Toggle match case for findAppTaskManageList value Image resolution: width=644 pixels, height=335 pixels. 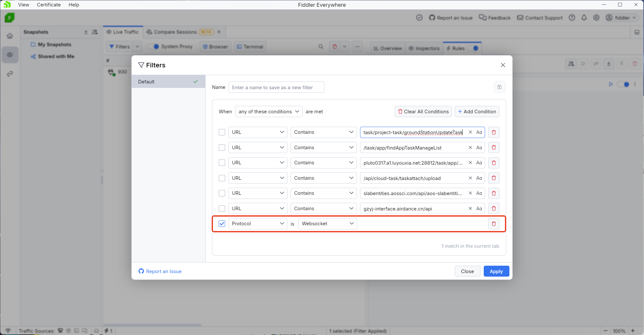(479, 148)
